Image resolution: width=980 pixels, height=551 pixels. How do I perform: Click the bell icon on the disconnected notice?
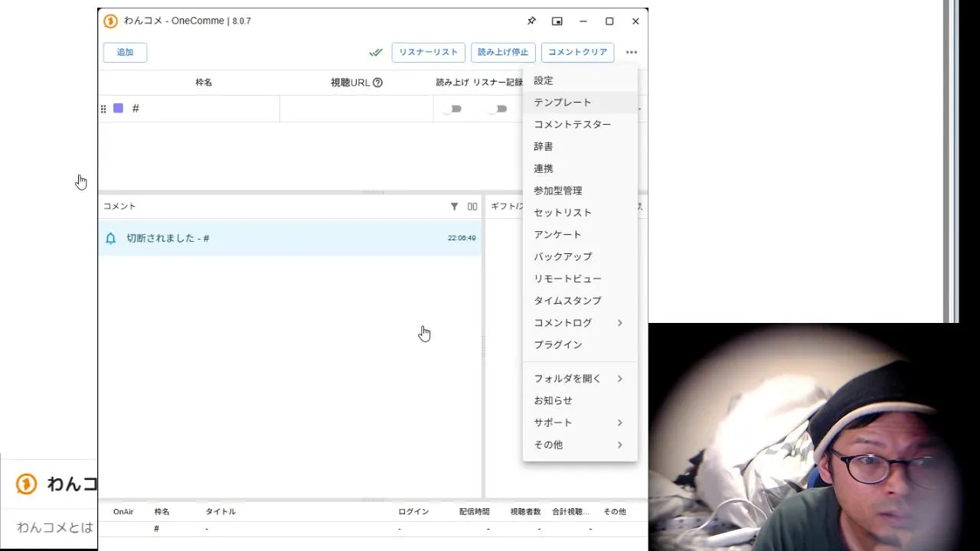click(110, 238)
